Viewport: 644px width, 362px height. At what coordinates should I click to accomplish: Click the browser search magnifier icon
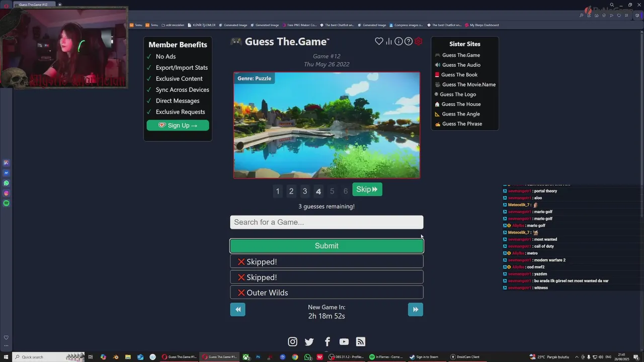pyautogui.click(x=612, y=5)
